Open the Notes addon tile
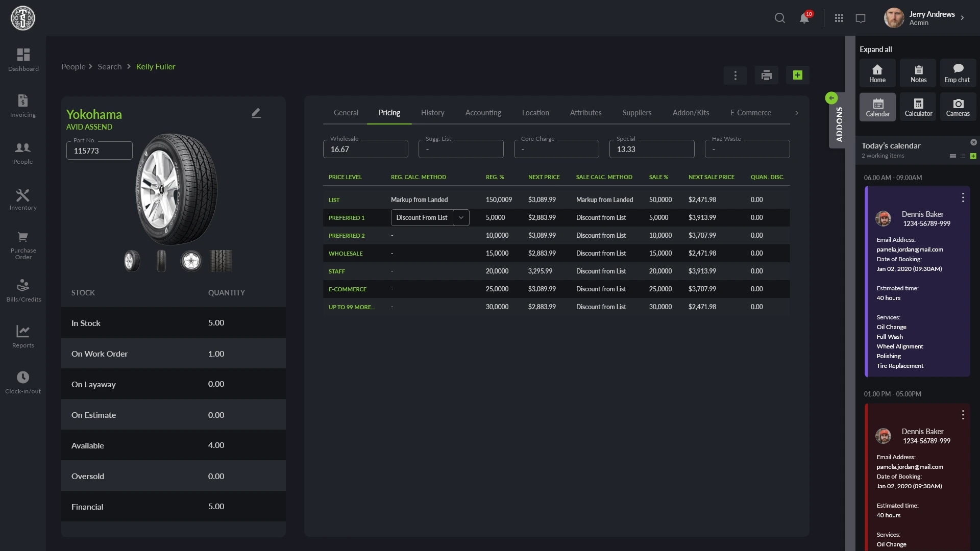 tap(918, 73)
